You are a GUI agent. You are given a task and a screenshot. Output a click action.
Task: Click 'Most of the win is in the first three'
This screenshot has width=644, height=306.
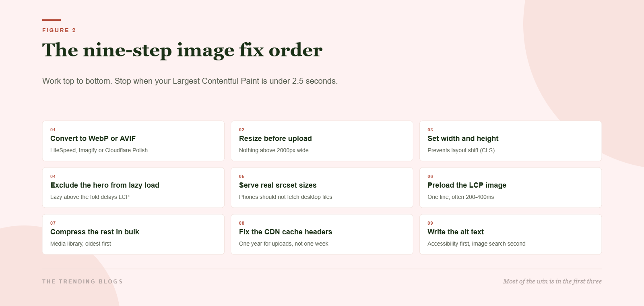click(x=552, y=281)
